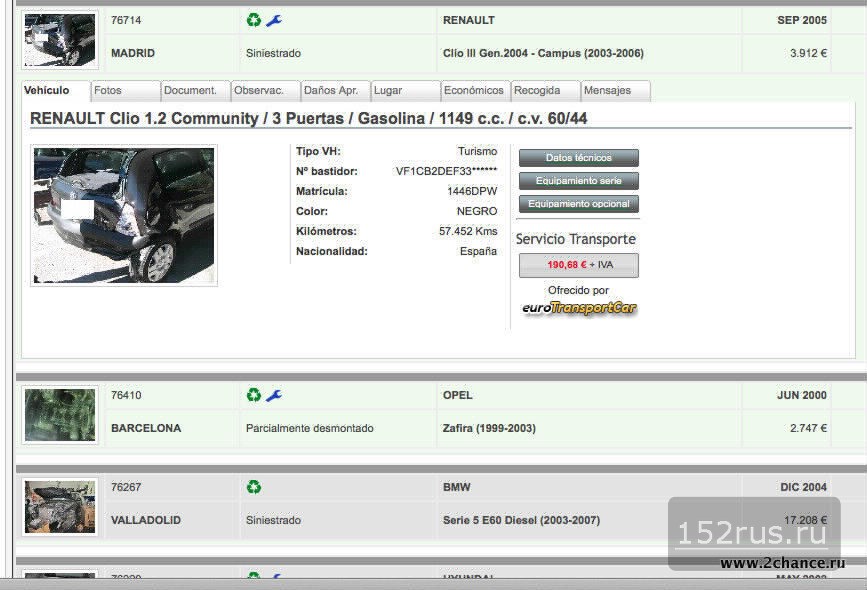Open the Daños Apr. tab
The width and height of the screenshot is (867, 590).
click(336, 91)
